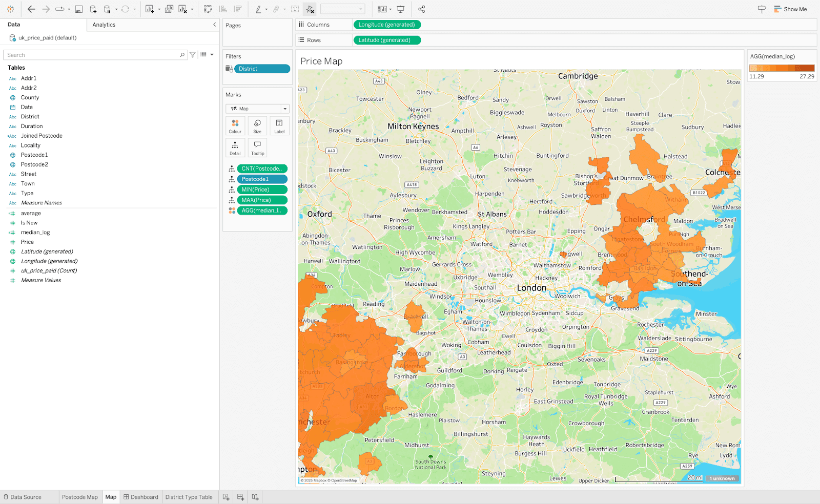Add a new data source
Image resolution: width=820 pixels, height=504 pixels.
93,9
